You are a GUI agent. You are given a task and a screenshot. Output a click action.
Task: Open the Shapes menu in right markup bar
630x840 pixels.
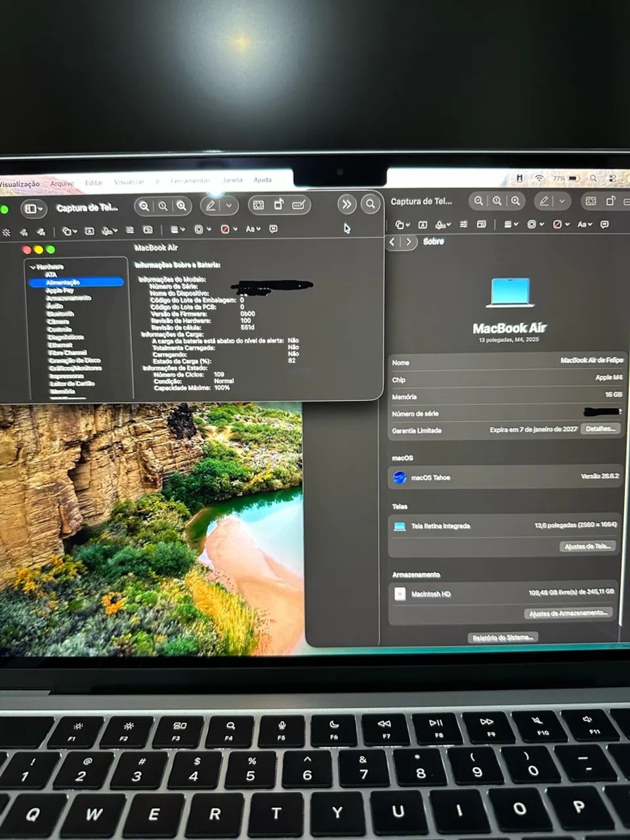[x=402, y=225]
